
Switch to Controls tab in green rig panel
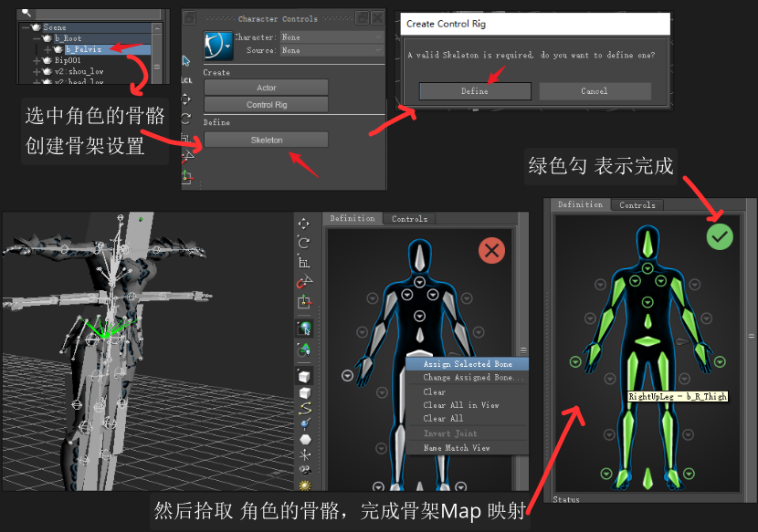pos(637,205)
